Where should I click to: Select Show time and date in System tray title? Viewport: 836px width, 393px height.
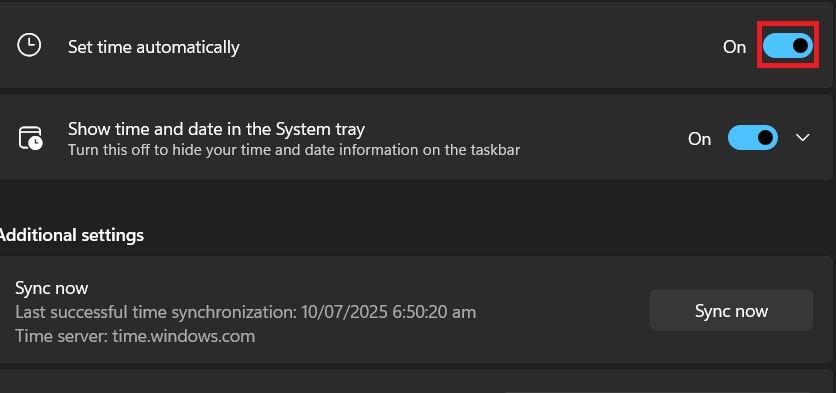[x=216, y=129]
